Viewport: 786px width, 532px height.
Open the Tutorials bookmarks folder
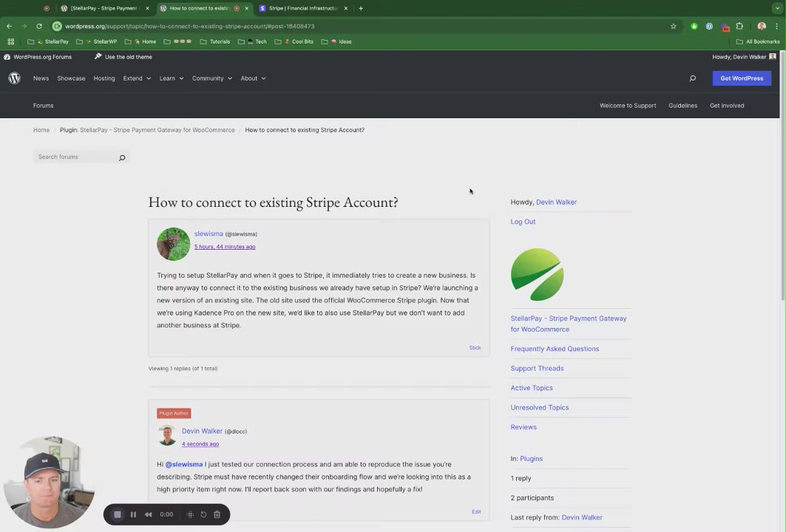[215, 41]
